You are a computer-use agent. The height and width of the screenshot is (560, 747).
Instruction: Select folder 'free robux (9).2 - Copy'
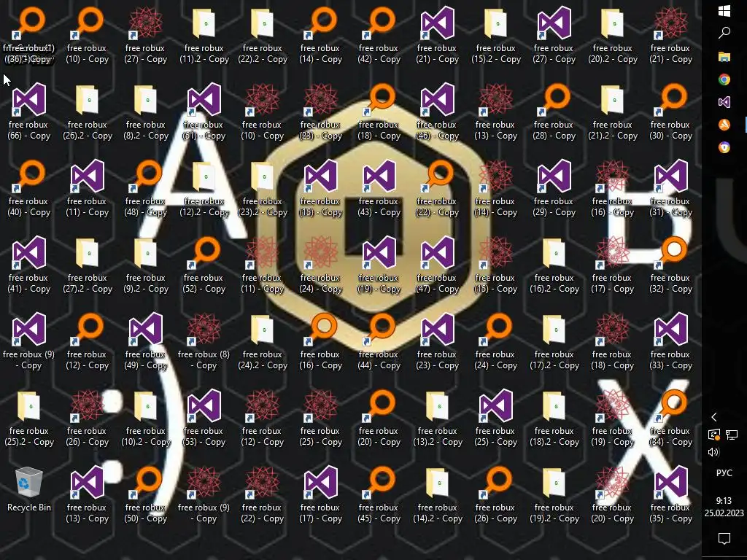(146, 265)
